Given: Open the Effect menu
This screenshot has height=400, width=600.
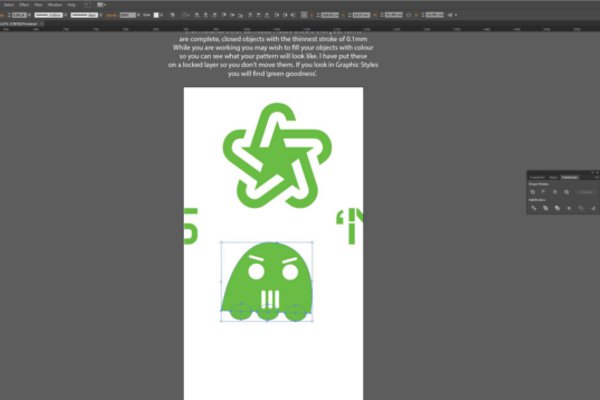Looking at the screenshot, I should pyautogui.click(x=24, y=5).
